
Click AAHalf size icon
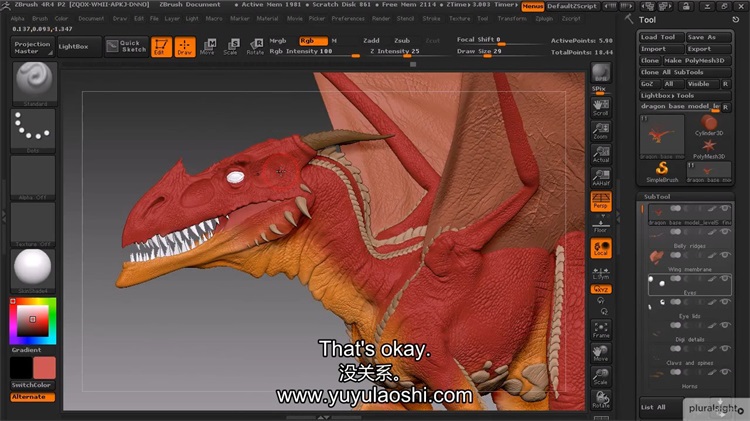point(601,178)
